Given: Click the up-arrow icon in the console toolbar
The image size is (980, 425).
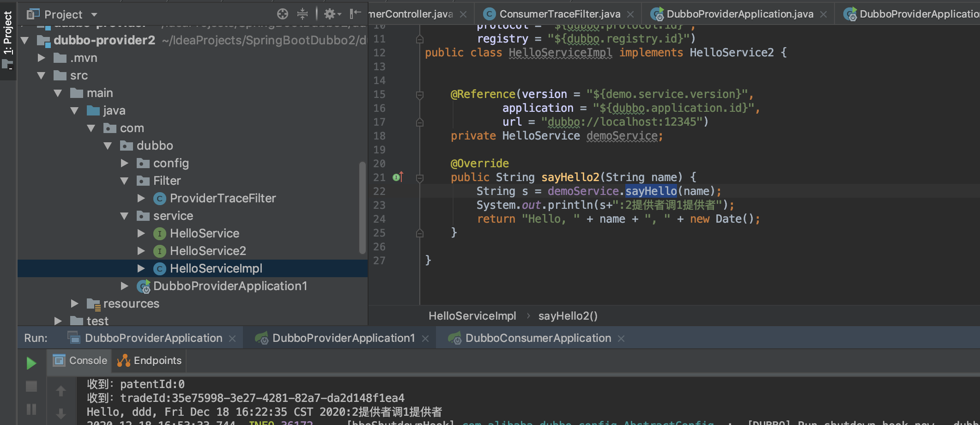Looking at the screenshot, I should pyautogui.click(x=61, y=391).
